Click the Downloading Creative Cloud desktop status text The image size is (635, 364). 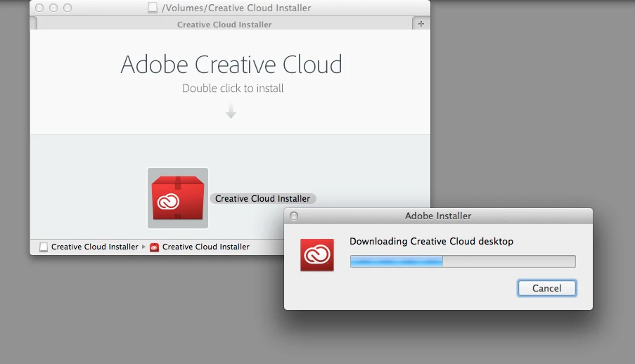point(431,241)
